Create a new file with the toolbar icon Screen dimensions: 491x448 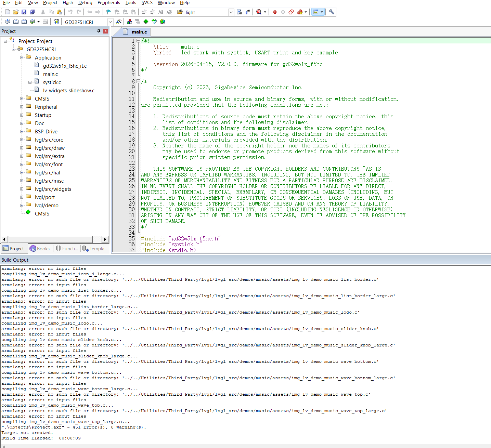point(8,12)
